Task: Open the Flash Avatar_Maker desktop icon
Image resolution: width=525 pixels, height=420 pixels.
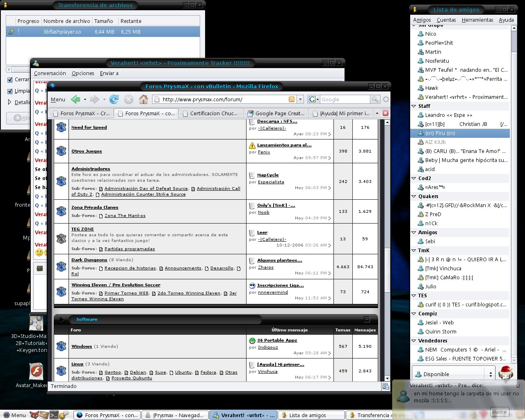Action: [x=37, y=372]
